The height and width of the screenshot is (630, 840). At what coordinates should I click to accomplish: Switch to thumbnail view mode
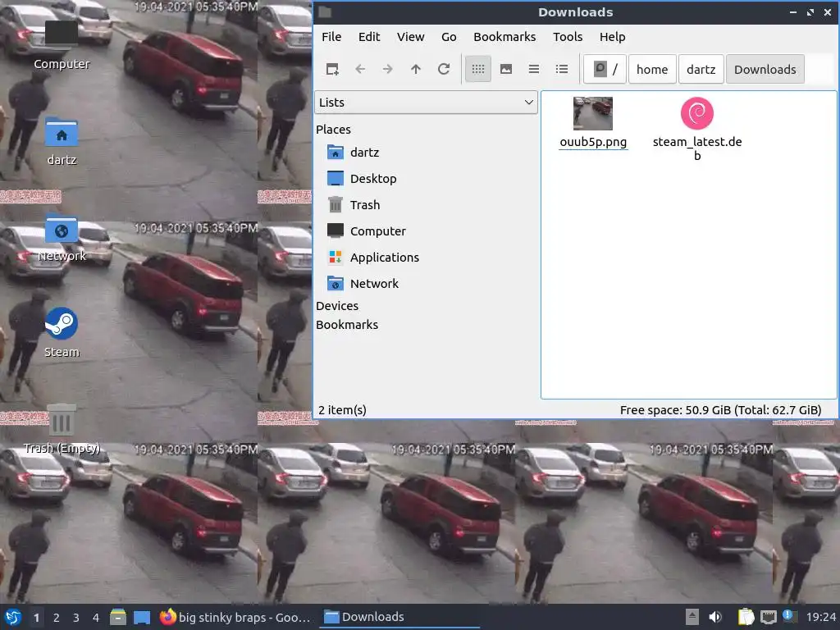[505, 69]
